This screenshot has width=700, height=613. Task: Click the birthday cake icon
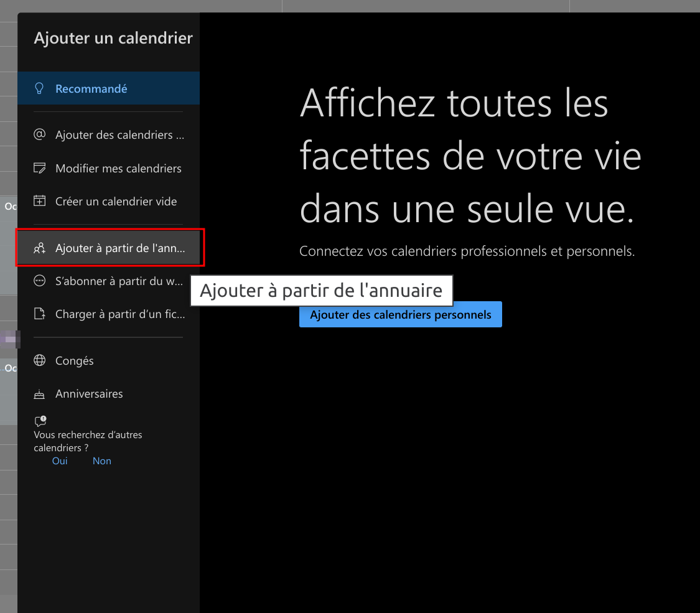click(x=40, y=394)
